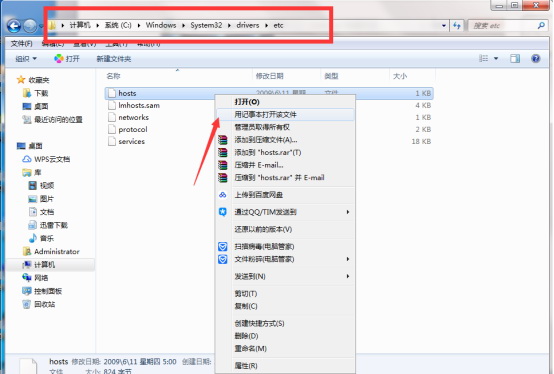Open 视频 library in sidebar

[x=41, y=185]
